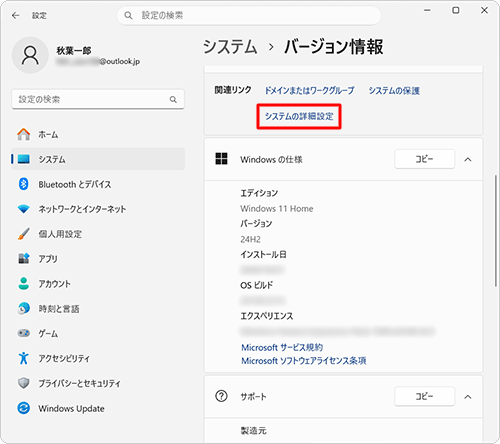Click the search magnifier in top search bar
Screen dimensions: 500x444
coord(128,15)
